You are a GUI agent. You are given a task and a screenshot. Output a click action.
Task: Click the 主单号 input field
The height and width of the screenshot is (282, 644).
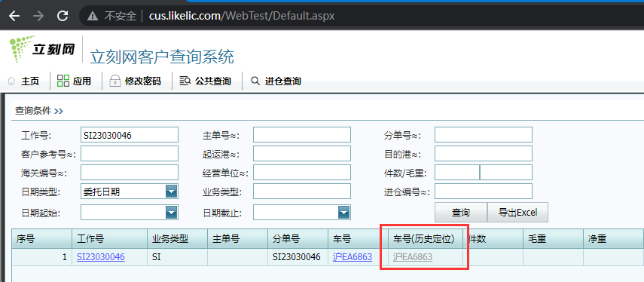302,135
